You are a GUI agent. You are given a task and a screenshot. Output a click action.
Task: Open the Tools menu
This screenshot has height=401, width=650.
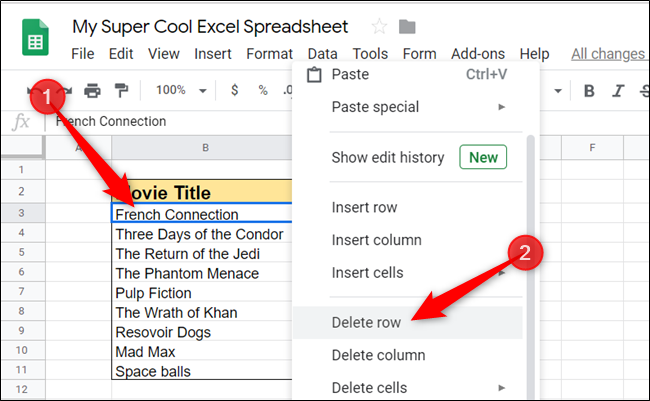pos(370,54)
